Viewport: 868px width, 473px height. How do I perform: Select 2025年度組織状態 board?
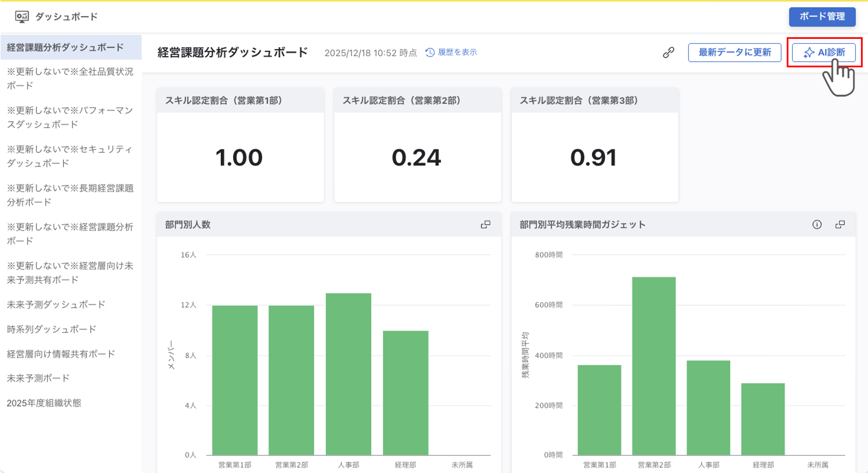(44, 403)
